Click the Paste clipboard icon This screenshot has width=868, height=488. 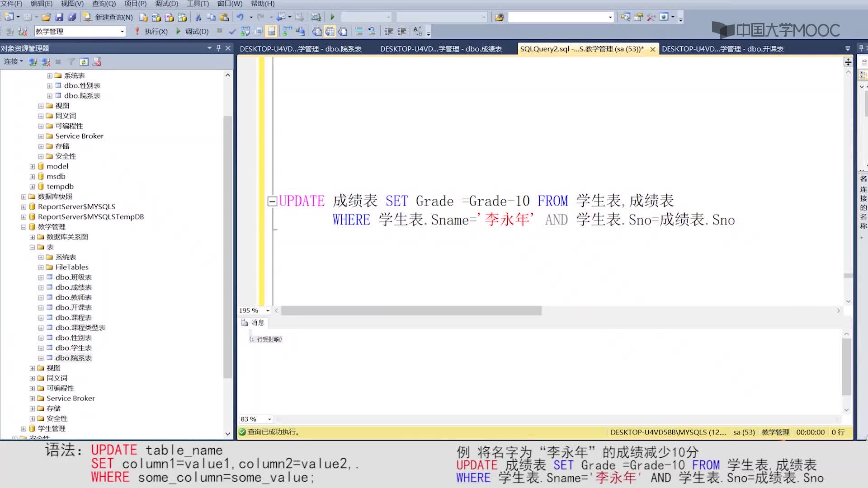pos(224,17)
